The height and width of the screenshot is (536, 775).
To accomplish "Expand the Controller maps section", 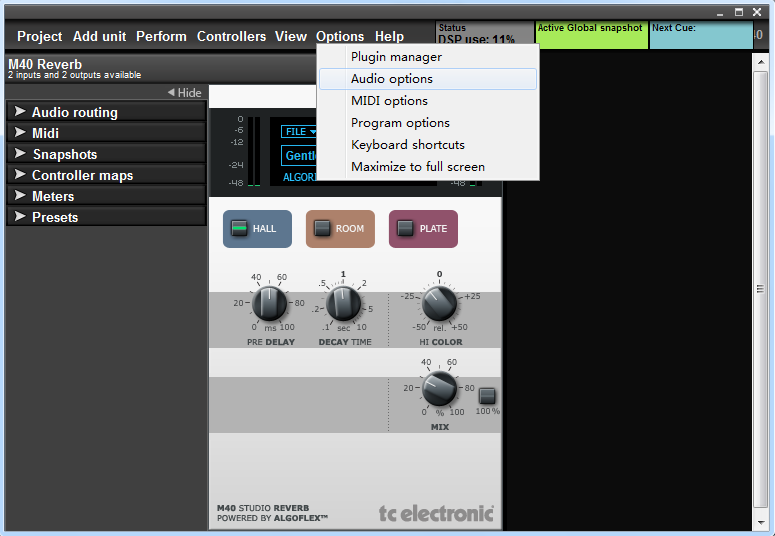I will (106, 175).
